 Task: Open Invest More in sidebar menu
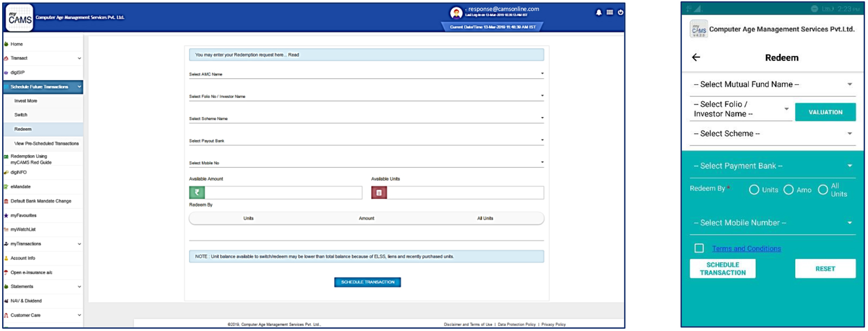pyautogui.click(x=26, y=101)
